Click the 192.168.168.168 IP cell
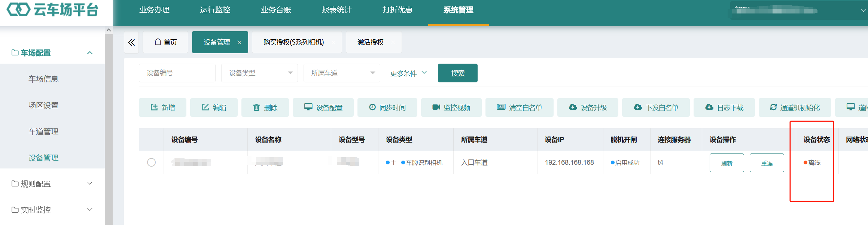868x225 pixels. [569, 162]
